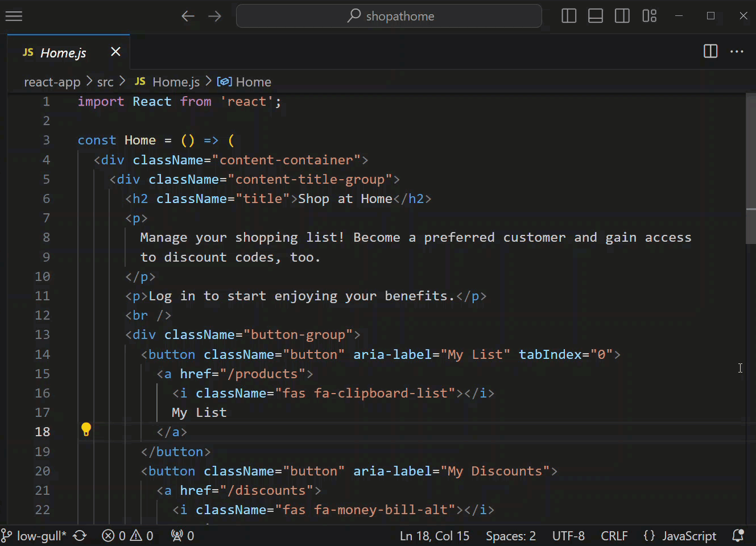Image resolution: width=756 pixels, height=546 pixels.
Task: Toggle the Primary Side Bar
Action: pyautogui.click(x=569, y=16)
